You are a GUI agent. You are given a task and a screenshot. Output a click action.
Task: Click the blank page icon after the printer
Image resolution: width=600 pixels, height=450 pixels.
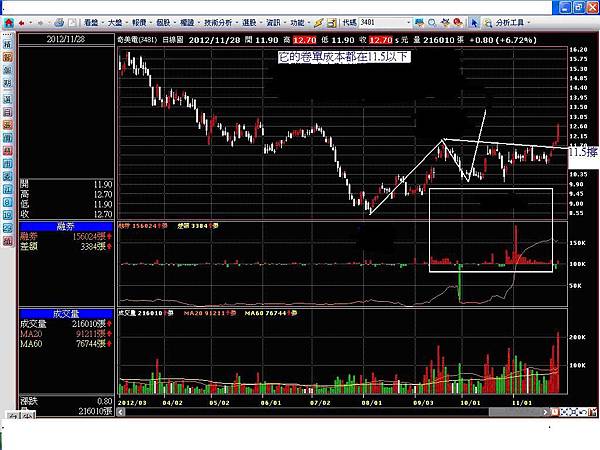(72, 23)
